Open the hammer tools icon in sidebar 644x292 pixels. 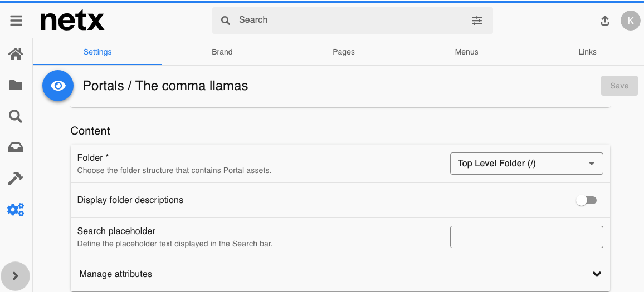click(x=16, y=179)
